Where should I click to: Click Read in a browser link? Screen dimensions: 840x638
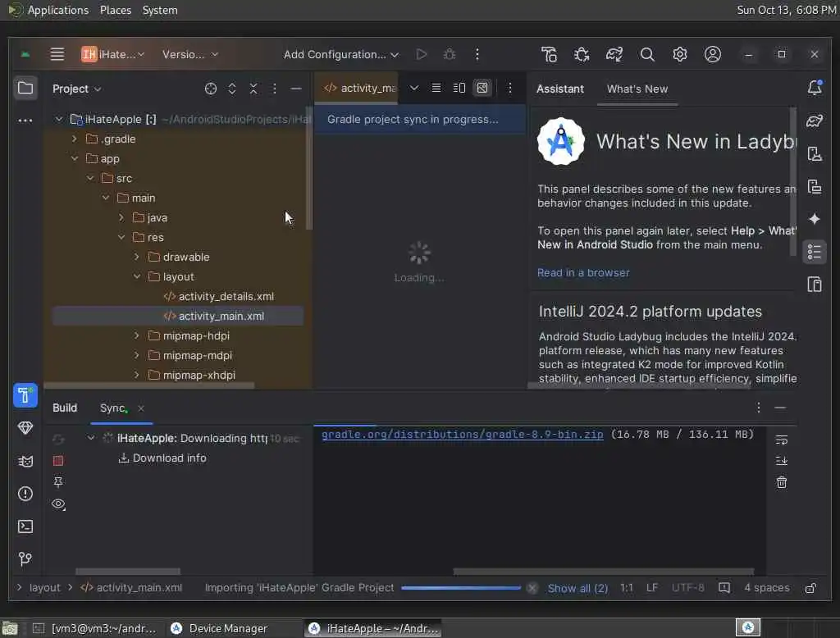583,272
